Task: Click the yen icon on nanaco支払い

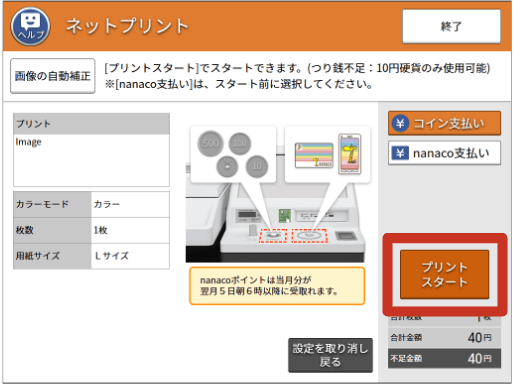Action: click(x=400, y=153)
